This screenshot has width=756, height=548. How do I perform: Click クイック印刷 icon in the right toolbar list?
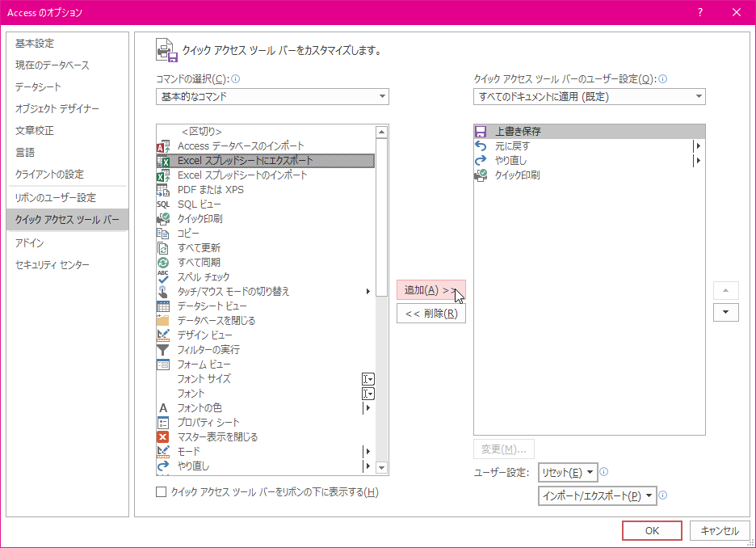481,175
